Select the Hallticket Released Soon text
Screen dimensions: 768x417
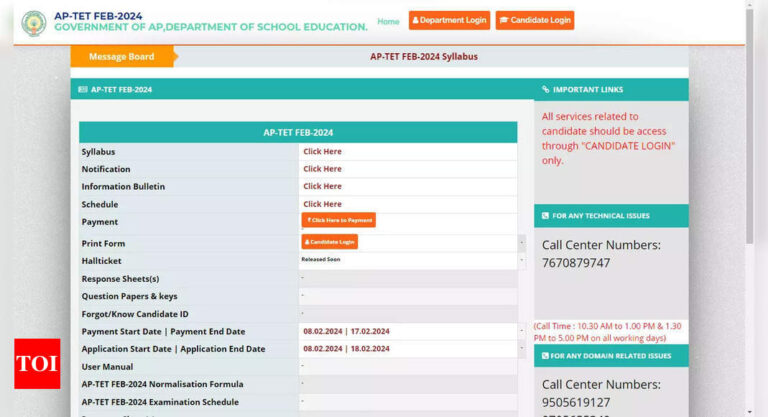coord(321,259)
